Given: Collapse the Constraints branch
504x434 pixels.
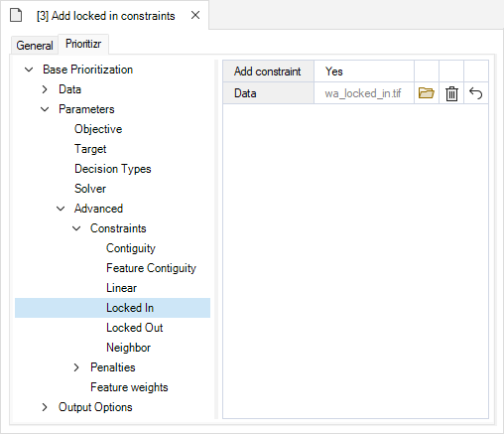Looking at the screenshot, I should pos(76,228).
